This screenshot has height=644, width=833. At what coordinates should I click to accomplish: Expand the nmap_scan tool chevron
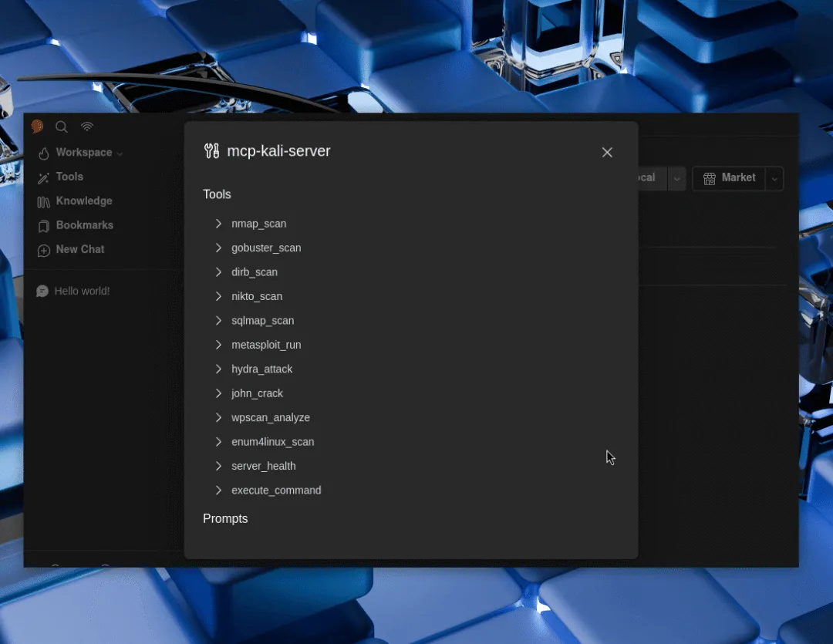pos(218,224)
